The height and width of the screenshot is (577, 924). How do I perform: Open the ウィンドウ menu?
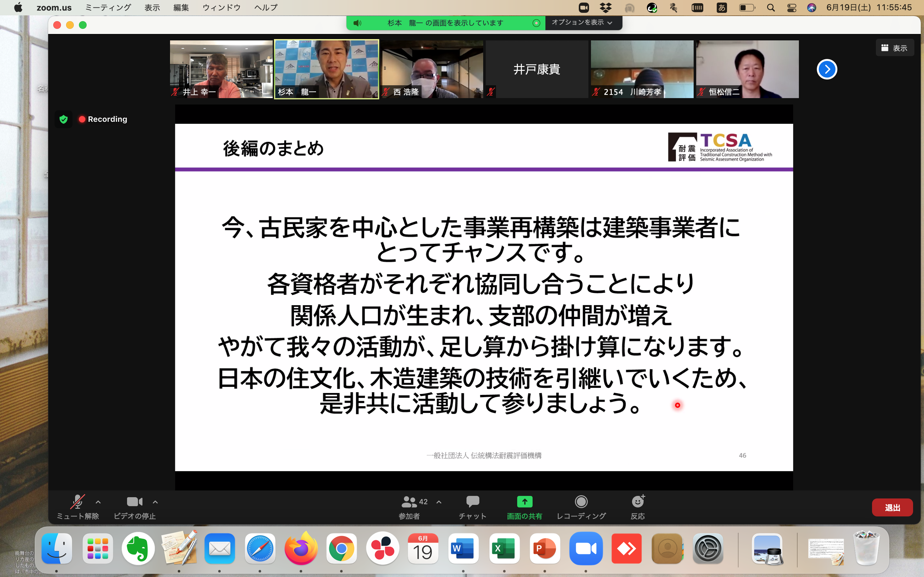221,8
